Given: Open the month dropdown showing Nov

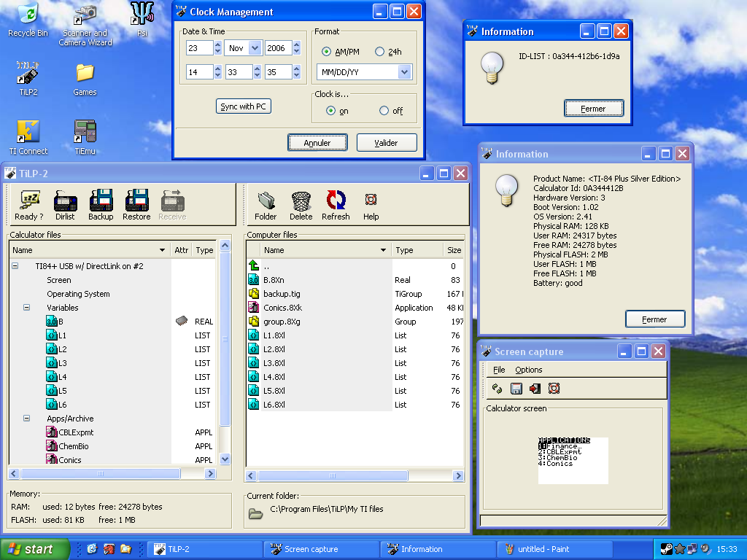Looking at the screenshot, I should click(255, 47).
